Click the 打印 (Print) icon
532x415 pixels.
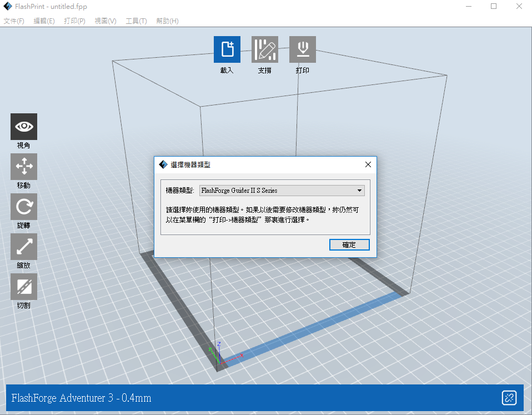tap(302, 49)
